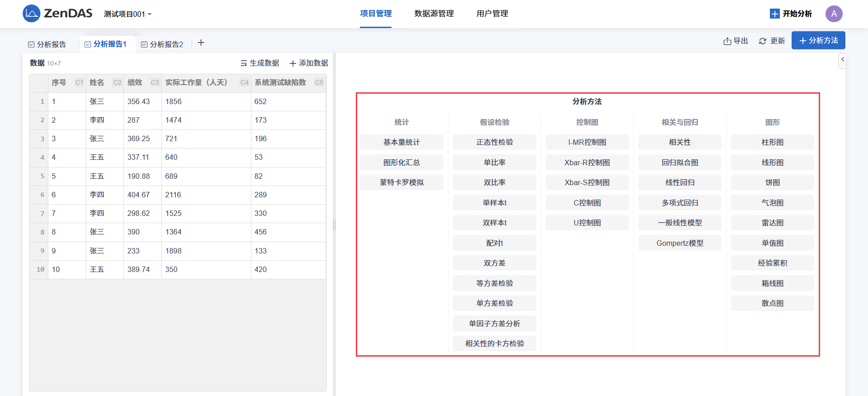This screenshot has height=396, width=868.
Task: Switch to the 分析报告2 tab
Action: [162, 44]
